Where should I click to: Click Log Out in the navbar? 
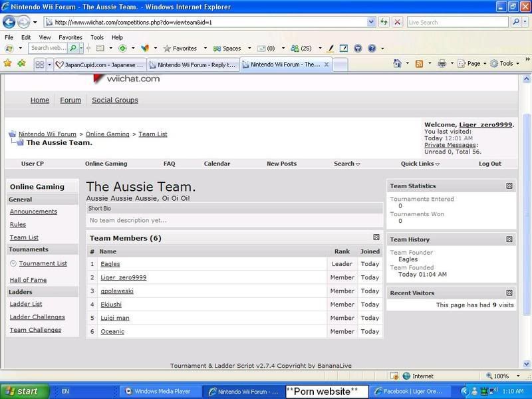point(489,164)
